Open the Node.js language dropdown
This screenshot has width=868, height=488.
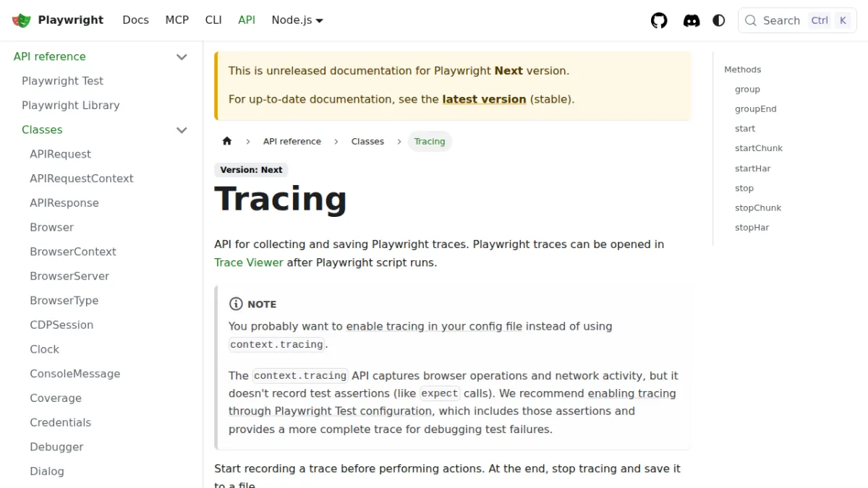point(297,20)
